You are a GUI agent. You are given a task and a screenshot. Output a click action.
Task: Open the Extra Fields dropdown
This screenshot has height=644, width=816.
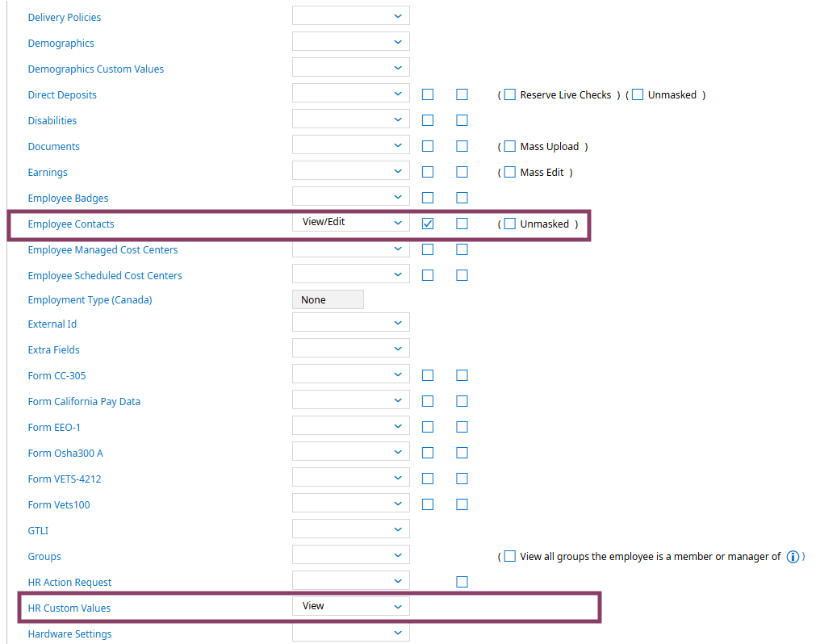[351, 349]
